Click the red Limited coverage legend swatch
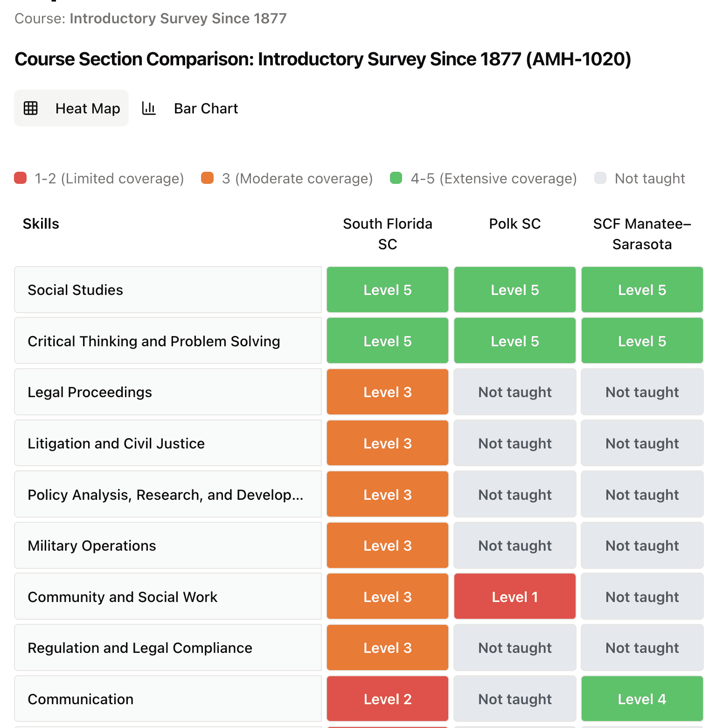The image size is (723, 728). pos(21,178)
